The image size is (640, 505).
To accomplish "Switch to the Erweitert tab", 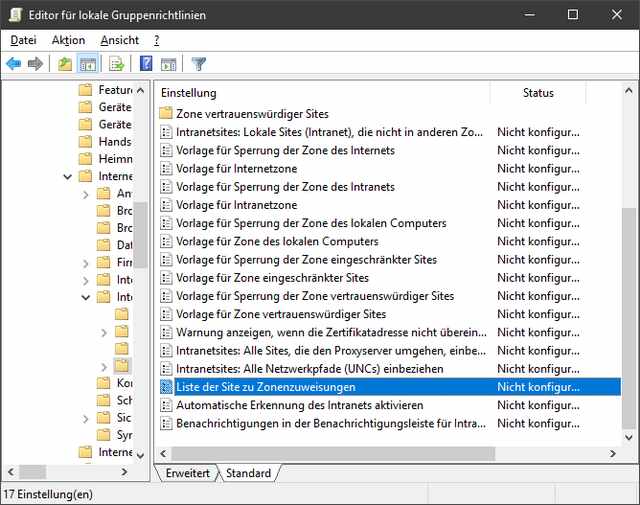I will pos(188,473).
